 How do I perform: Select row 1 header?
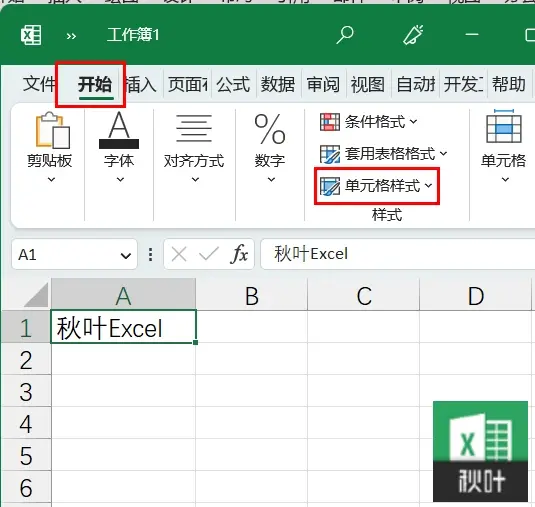point(26,328)
